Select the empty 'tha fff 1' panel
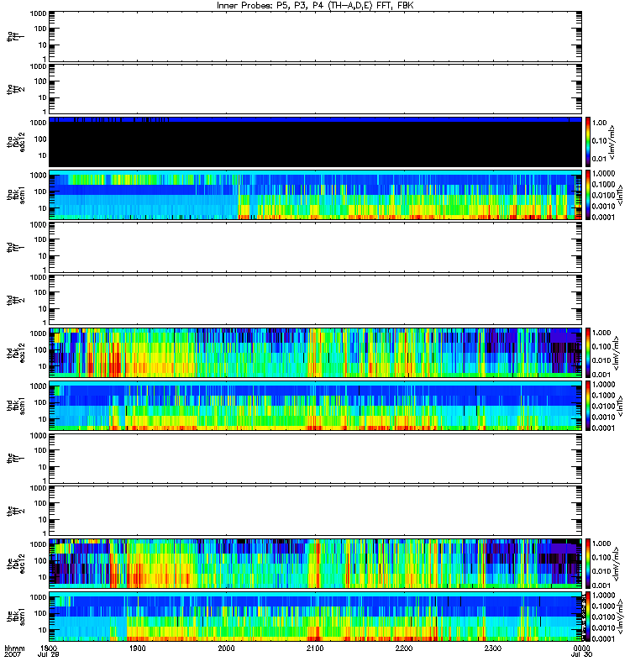This screenshot has width=630, height=672. 316,36
